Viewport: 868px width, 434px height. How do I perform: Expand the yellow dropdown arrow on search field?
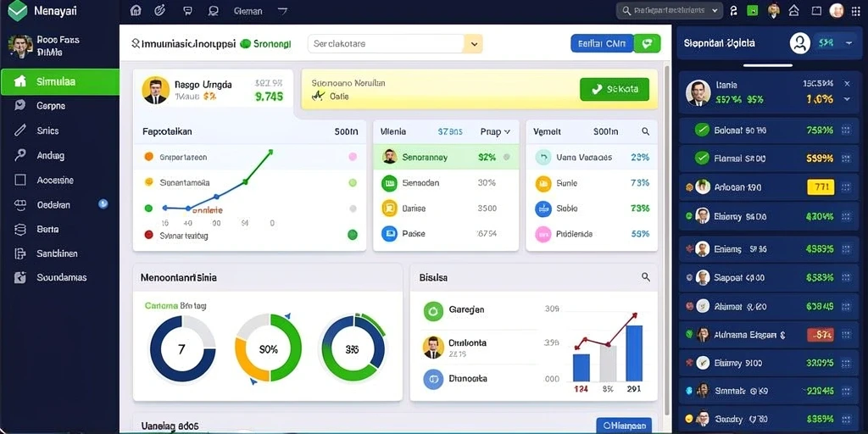click(473, 43)
